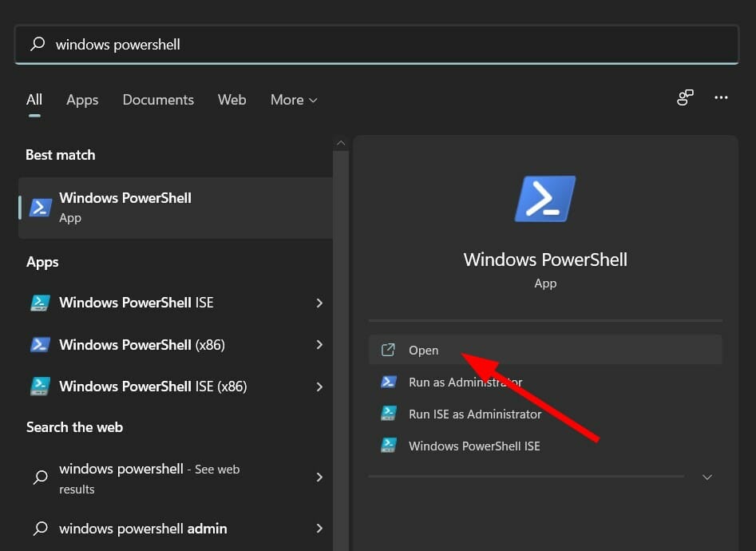This screenshot has height=551, width=756.
Task: Click the Windows PowerShell ISE icon in Apps list
Action: pos(41,303)
